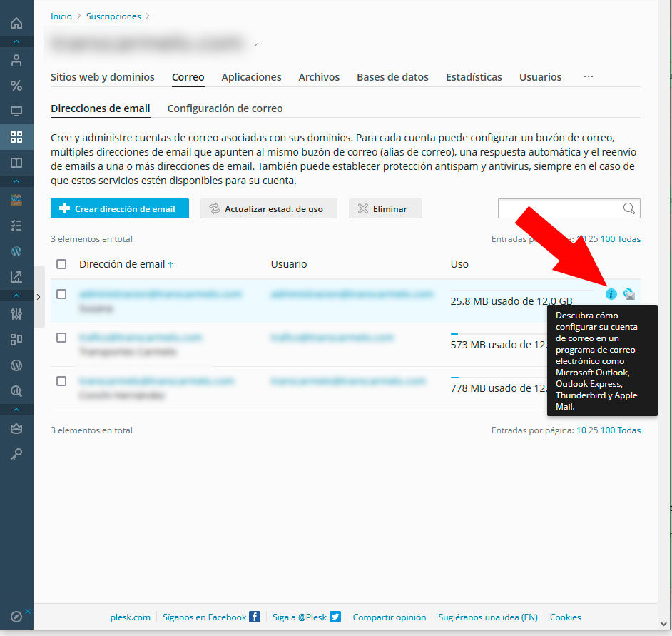Open the checklist icon in the sidebar
672x636 pixels.
click(16, 226)
